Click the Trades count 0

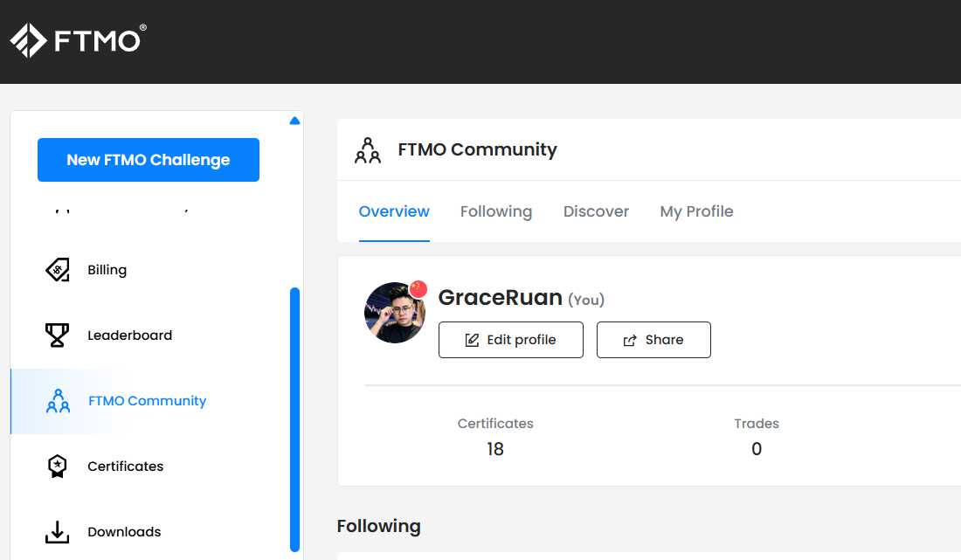757,449
